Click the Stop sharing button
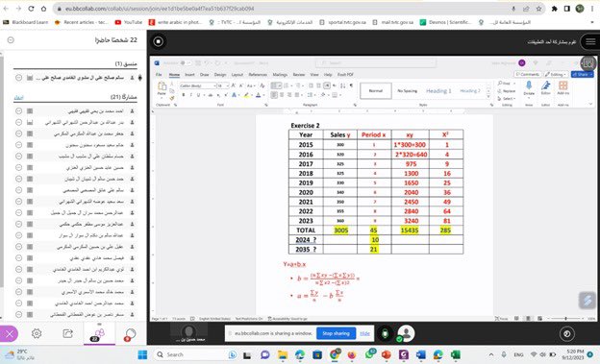 (x=336, y=333)
